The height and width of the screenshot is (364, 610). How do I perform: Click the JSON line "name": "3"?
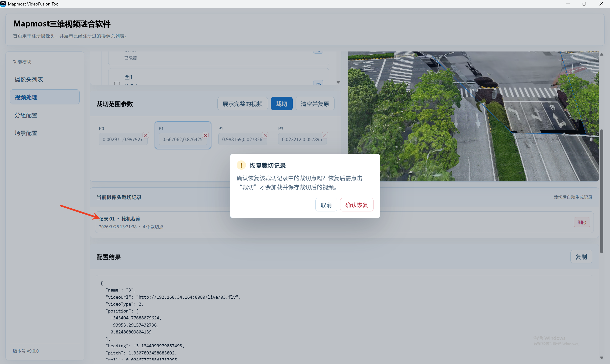point(121,290)
